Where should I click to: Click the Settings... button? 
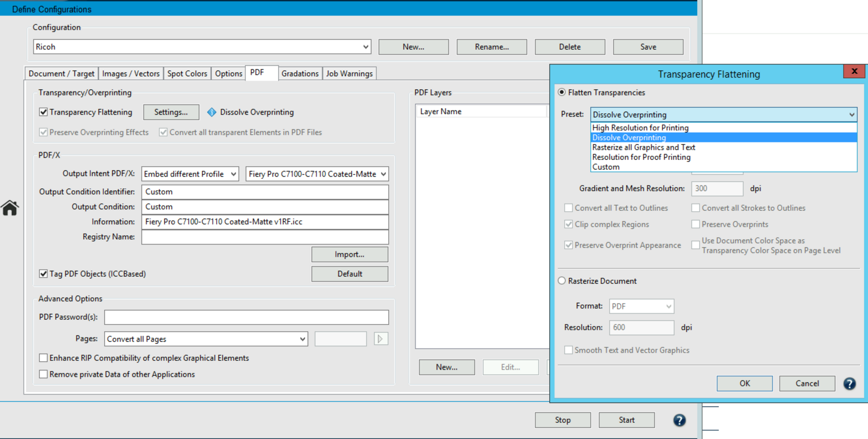coord(171,112)
